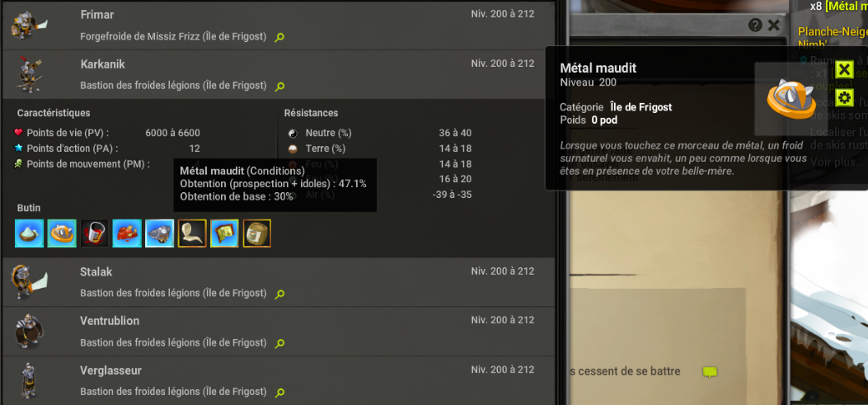Click the Stalak location magnifier icon
This screenshot has width=868, height=405.
click(279, 294)
